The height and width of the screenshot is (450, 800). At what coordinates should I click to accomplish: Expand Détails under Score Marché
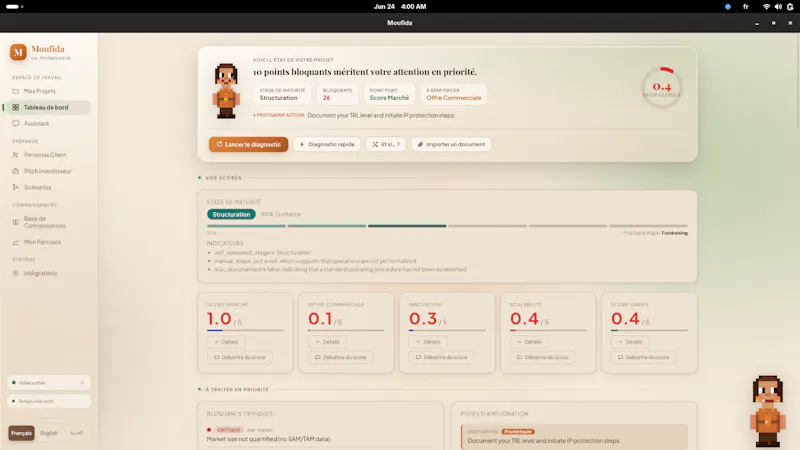click(x=226, y=342)
